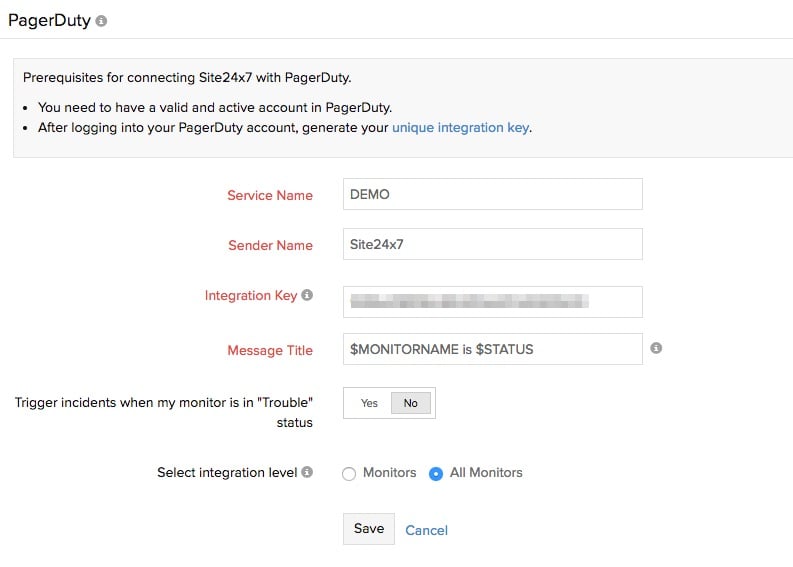Click the Sender Name field with Site24x7
Image resolution: width=793 pixels, height=567 pixels.
pyautogui.click(x=492, y=244)
